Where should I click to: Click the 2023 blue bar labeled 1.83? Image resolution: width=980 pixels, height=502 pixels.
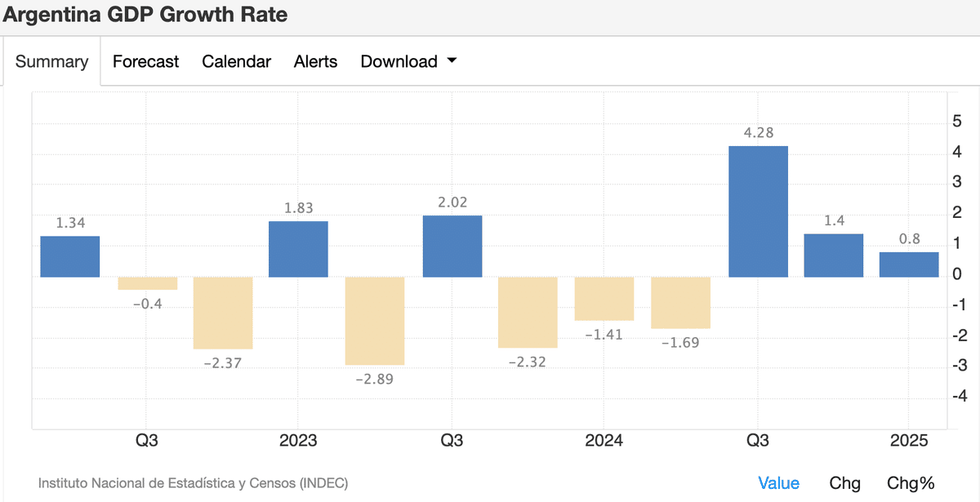(x=298, y=250)
